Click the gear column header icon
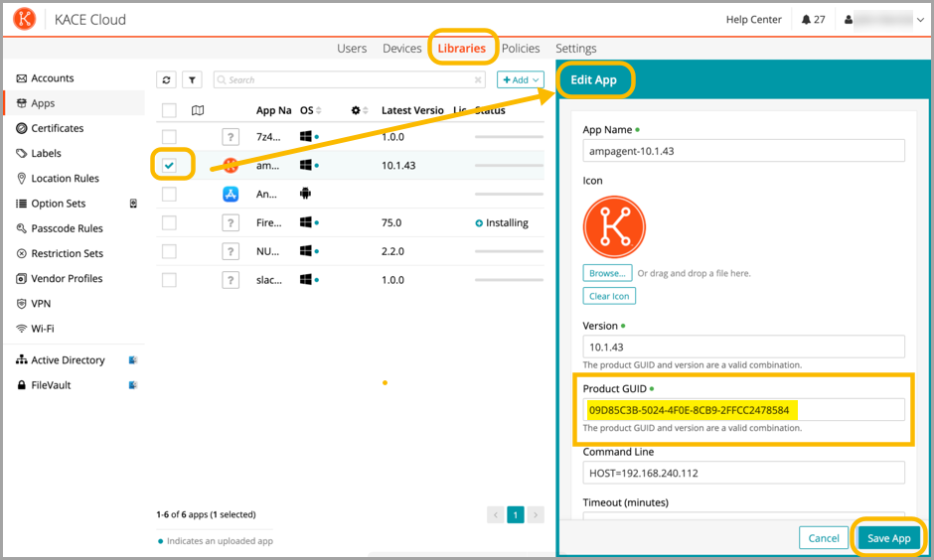This screenshot has width=934, height=560. click(357, 110)
